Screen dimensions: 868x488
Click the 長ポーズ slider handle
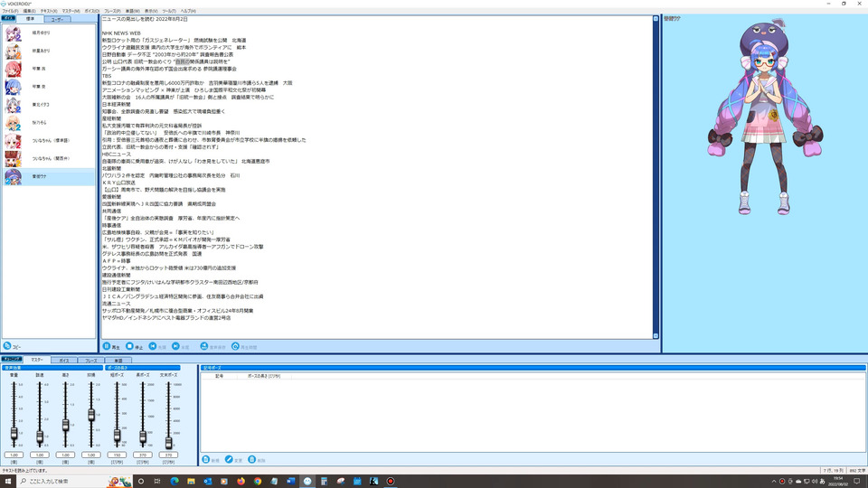143,437
